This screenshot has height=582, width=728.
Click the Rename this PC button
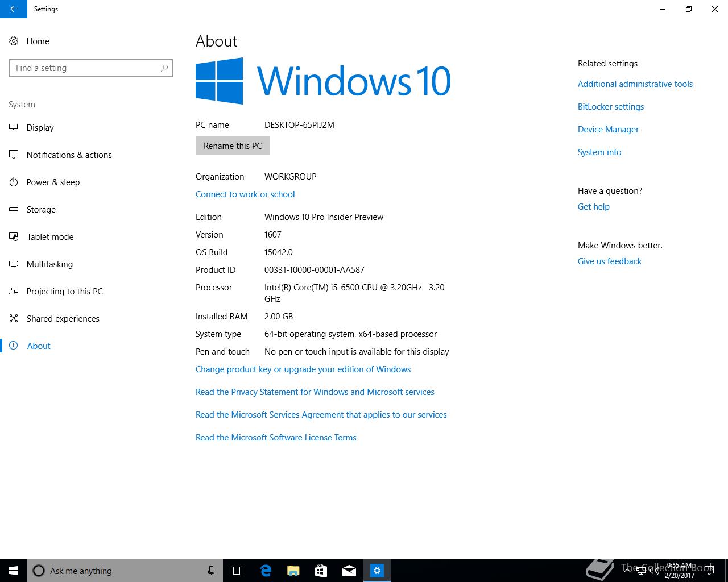tap(233, 146)
